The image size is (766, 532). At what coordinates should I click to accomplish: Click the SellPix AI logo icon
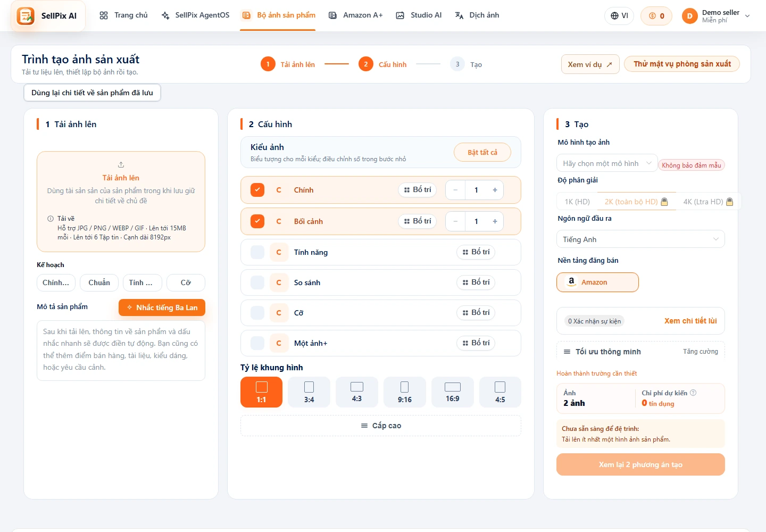point(25,16)
